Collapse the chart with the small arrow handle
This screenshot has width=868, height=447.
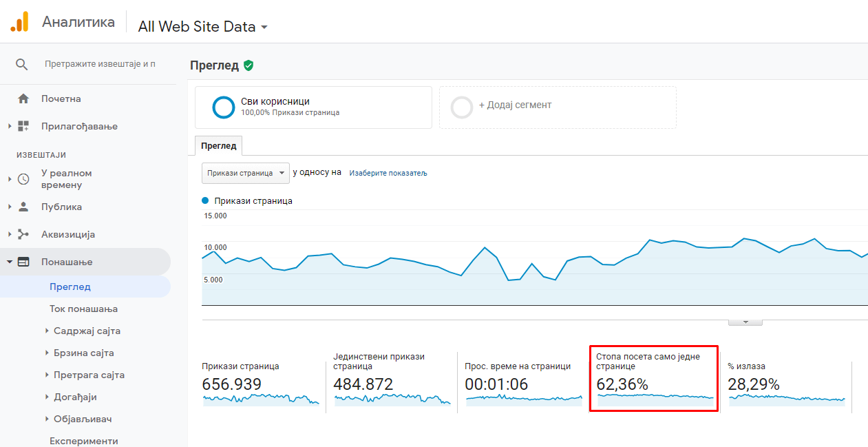[745, 322]
